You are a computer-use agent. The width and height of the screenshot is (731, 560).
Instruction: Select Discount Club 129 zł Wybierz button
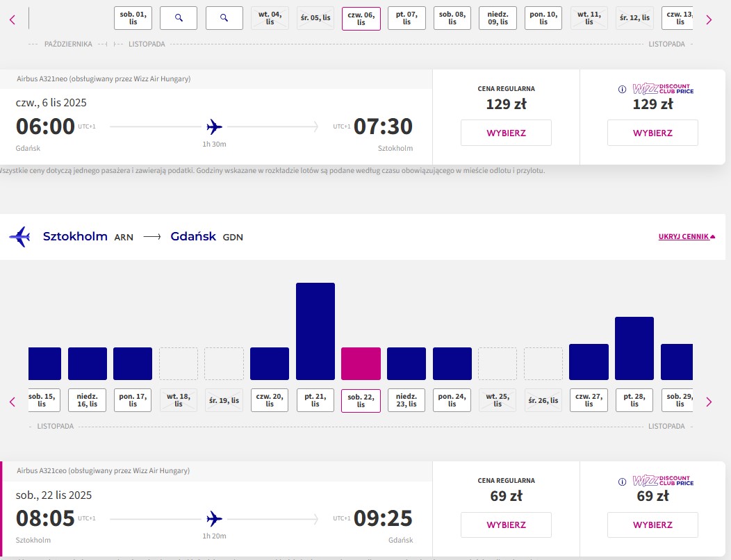pyautogui.click(x=652, y=133)
